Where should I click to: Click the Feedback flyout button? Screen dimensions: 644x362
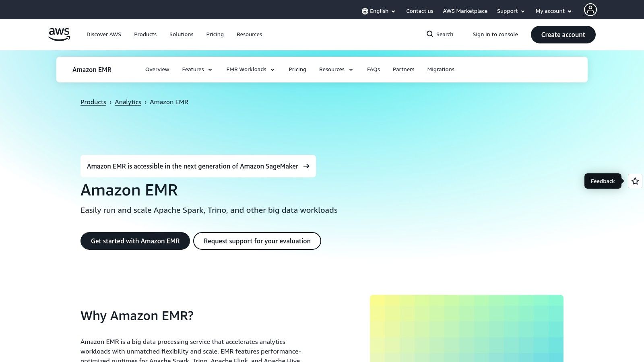pyautogui.click(x=603, y=181)
